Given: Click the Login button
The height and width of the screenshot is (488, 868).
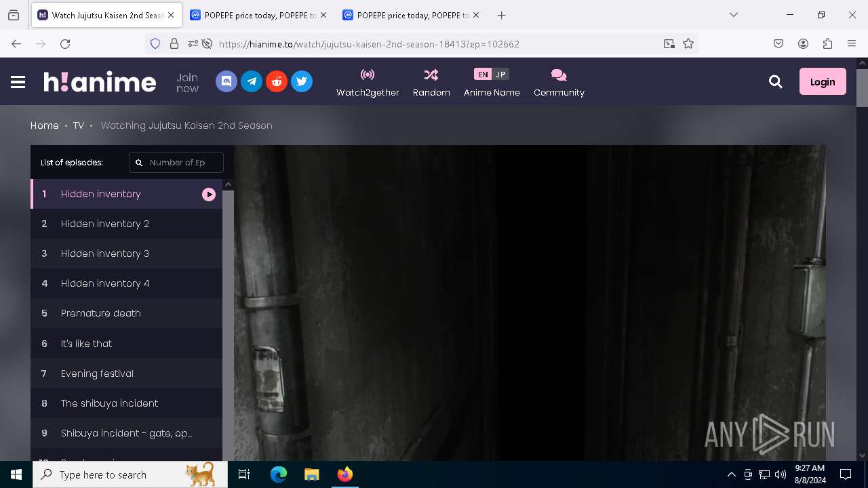Looking at the screenshot, I should [823, 81].
